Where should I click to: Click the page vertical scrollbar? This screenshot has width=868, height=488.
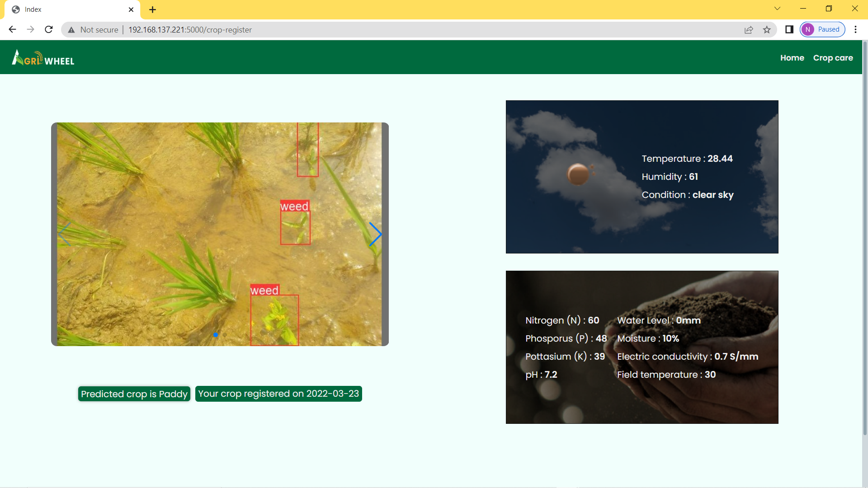coord(865,237)
